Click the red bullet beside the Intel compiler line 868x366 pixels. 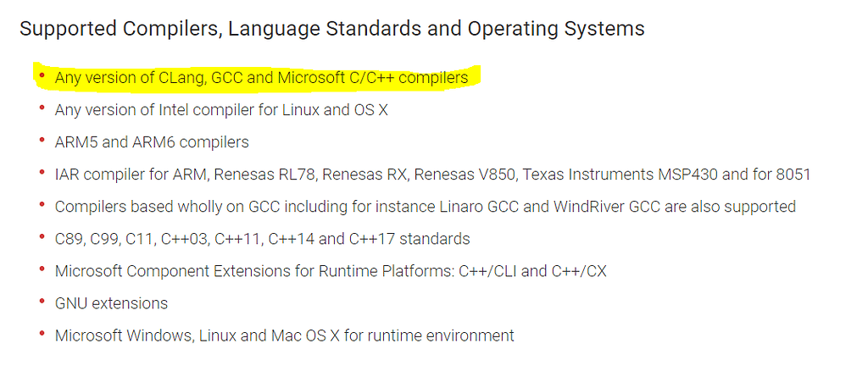tap(42, 107)
